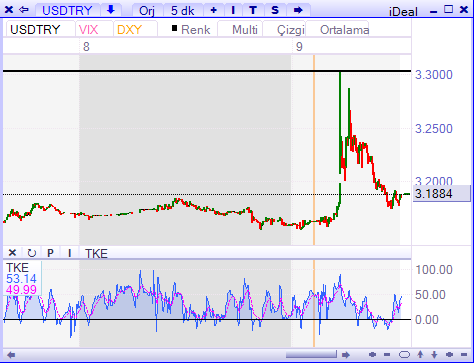The height and width of the screenshot is (363, 474).
Task: Click the back arrow icon in title bar
Action: [x=24, y=10]
